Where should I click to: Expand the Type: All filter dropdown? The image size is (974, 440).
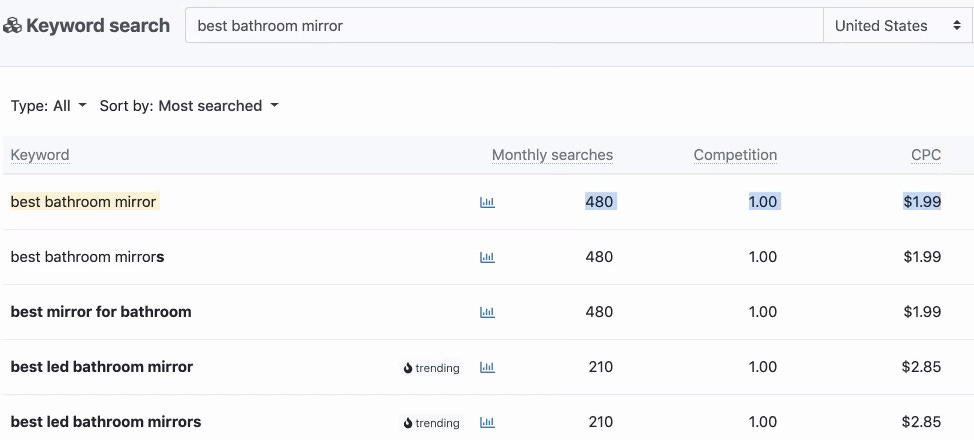[48, 106]
